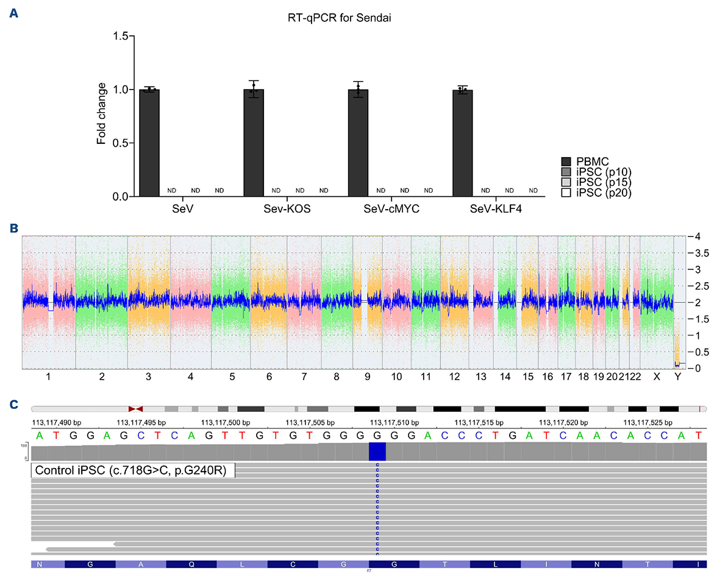Viewport: 728px width, 574px height.
Task: Click the panel B label
Action: [13, 229]
